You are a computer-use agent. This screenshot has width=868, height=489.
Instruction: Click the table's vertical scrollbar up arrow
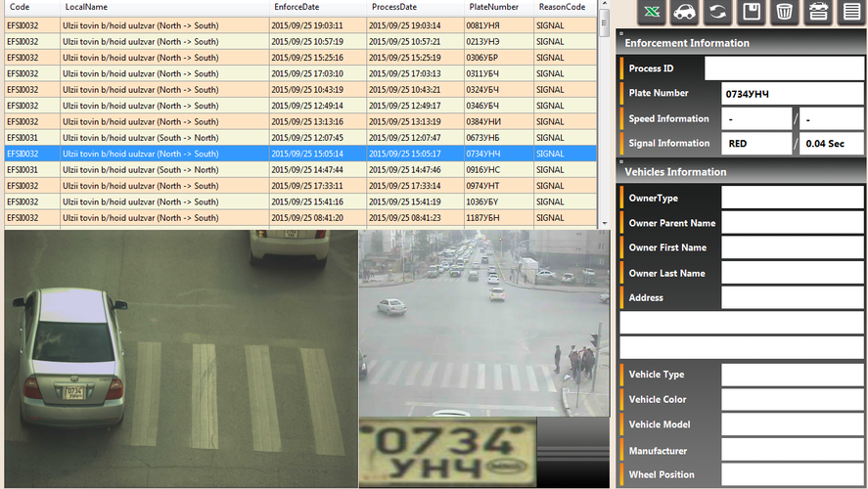click(x=604, y=6)
